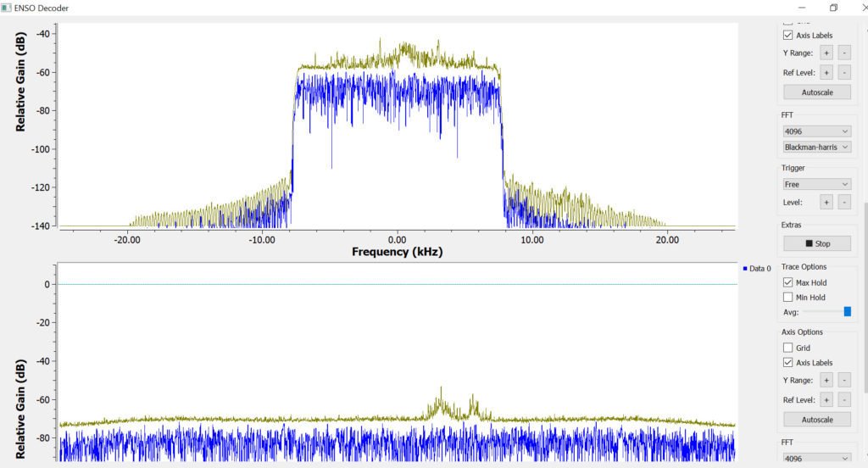Click Autoscale above the Blackman-harris FFT section

coord(816,92)
